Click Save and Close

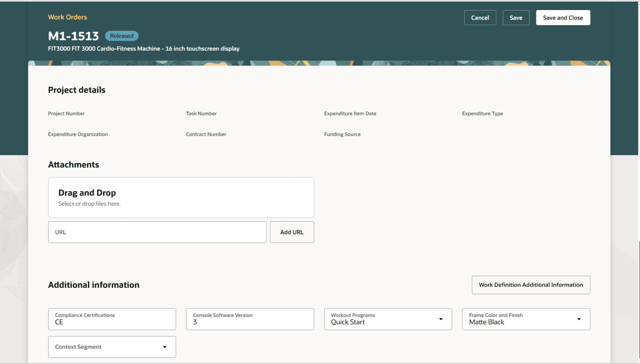[x=563, y=17]
